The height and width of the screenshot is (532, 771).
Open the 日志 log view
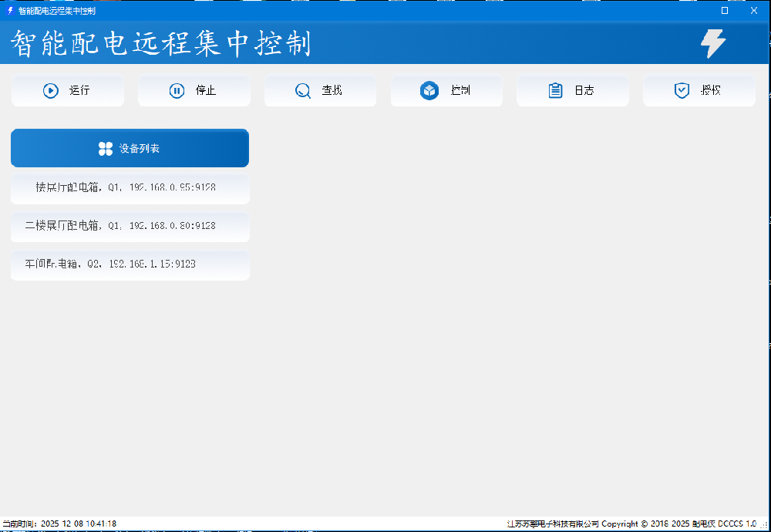coord(572,90)
